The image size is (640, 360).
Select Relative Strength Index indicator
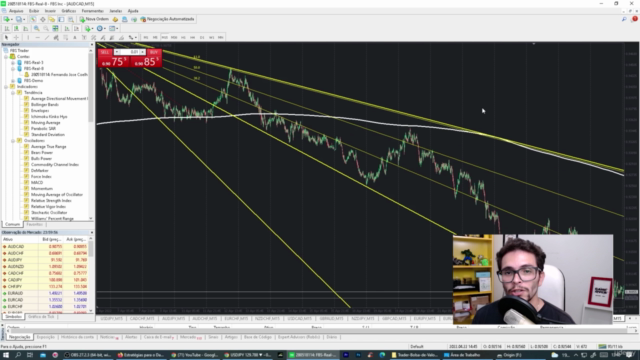point(51,201)
